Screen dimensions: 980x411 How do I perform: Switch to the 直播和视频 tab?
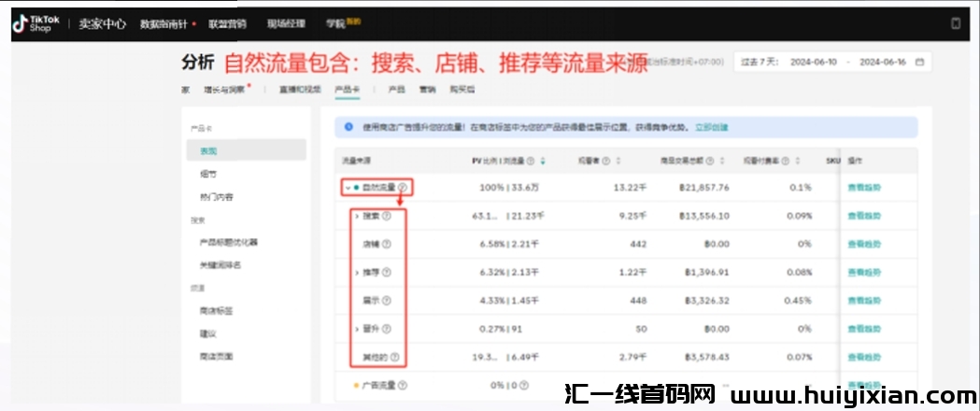click(x=298, y=90)
